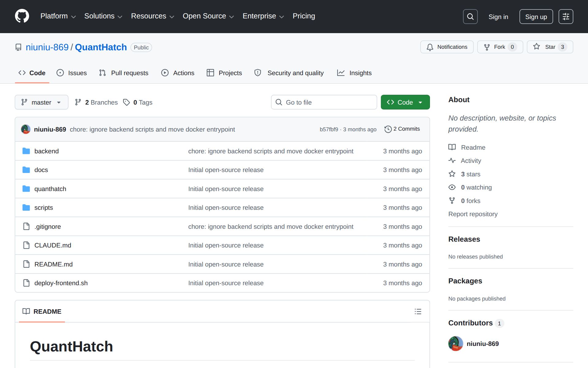Image resolution: width=588 pixels, height=368 pixels.
Task: Select the Code tab
Action: (32, 73)
